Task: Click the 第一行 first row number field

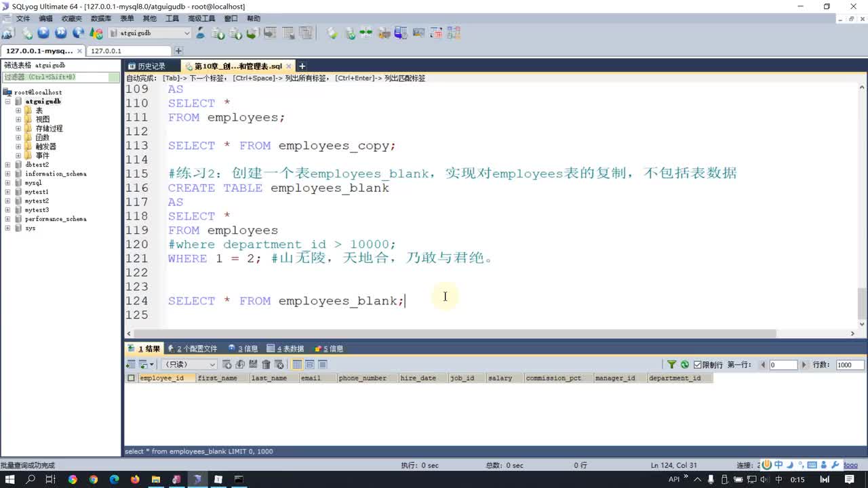Action: point(783,365)
